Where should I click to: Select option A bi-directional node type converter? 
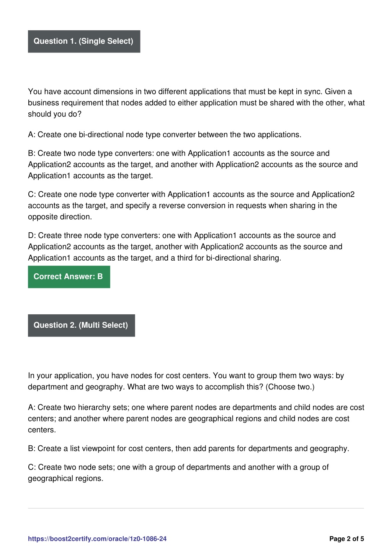pos(165,135)
